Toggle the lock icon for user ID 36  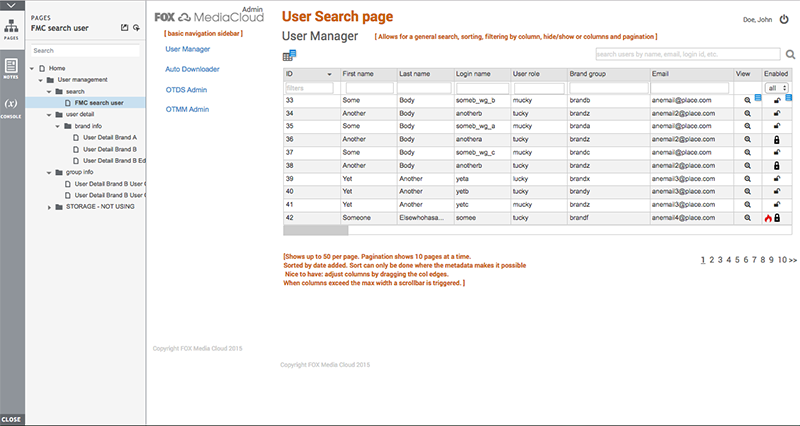[776, 140]
